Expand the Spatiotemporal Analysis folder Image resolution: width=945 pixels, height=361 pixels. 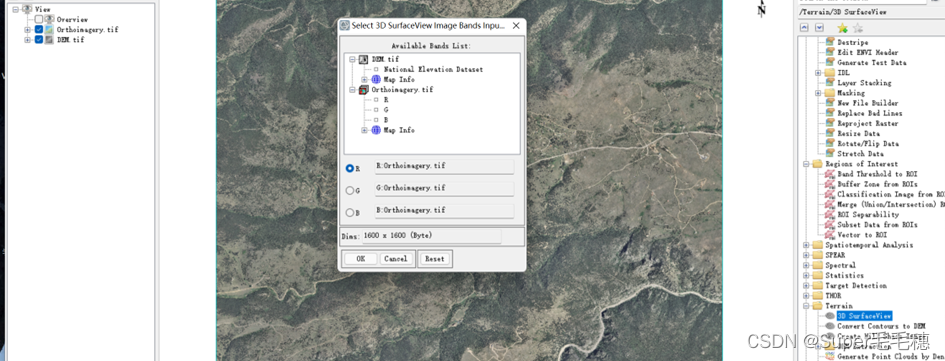[x=806, y=245]
